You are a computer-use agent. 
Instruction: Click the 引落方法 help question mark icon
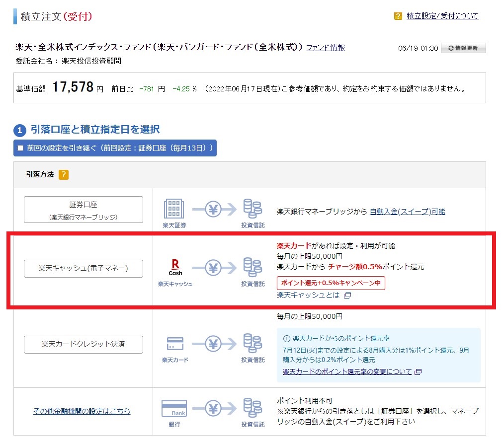click(x=64, y=174)
